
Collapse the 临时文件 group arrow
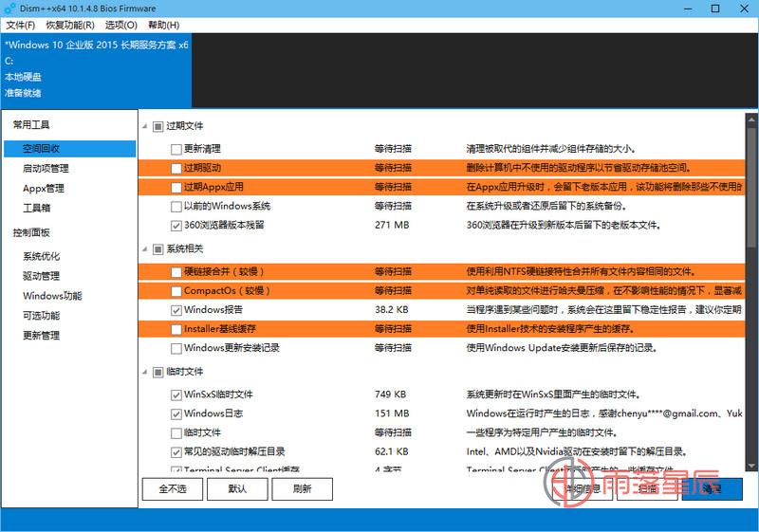145,372
